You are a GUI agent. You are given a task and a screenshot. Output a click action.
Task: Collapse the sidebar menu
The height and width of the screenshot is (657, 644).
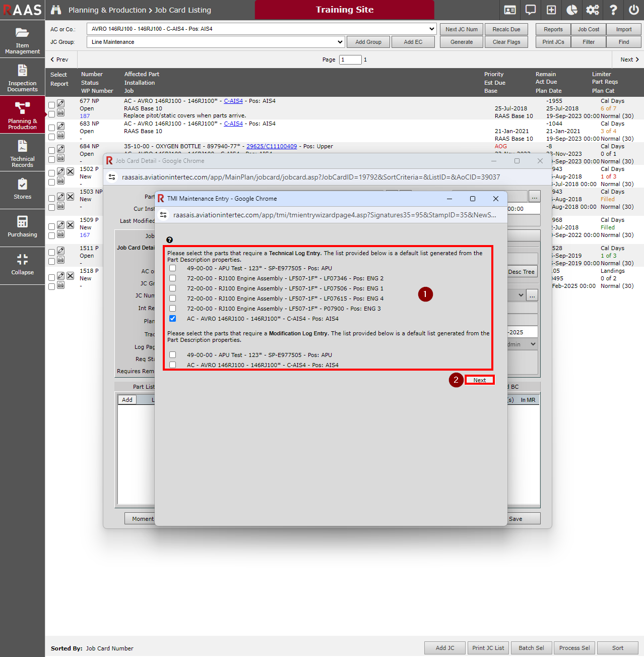click(x=22, y=264)
